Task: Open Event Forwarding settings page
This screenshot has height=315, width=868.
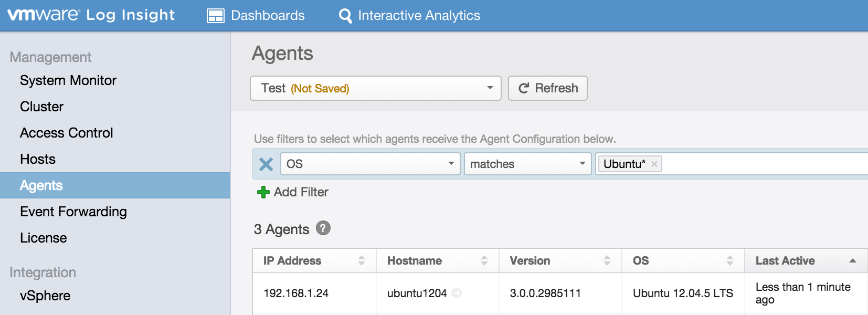Action: tap(73, 212)
